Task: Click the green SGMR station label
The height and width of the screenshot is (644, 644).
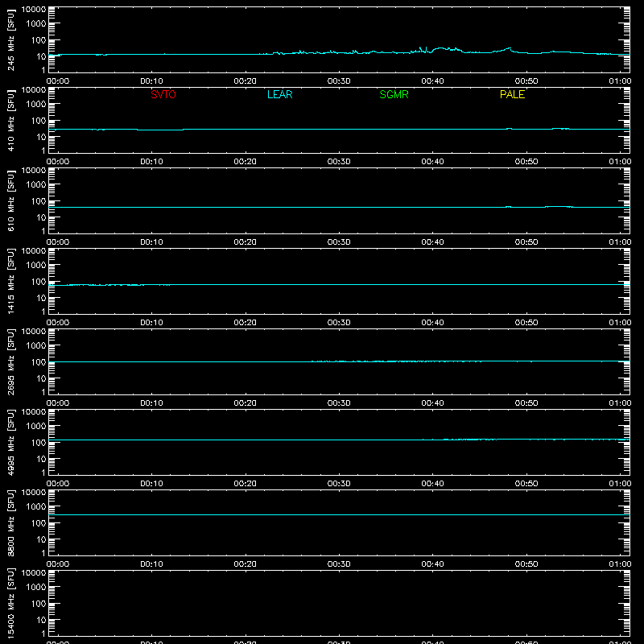Action: click(394, 94)
